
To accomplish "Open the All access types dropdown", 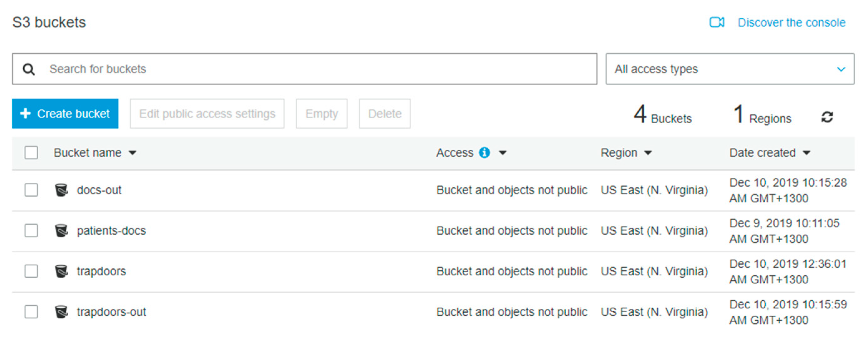I will click(x=729, y=69).
